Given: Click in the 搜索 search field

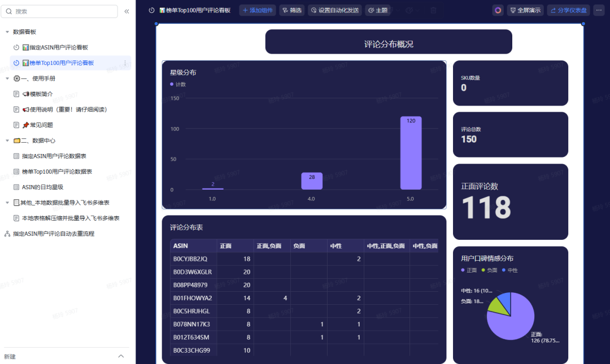Looking at the screenshot, I should click(x=62, y=11).
